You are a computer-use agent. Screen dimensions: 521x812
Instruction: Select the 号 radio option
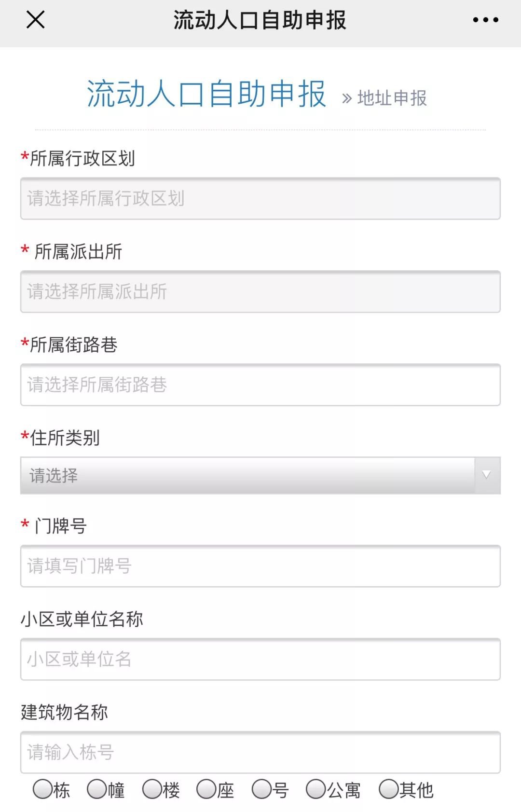coord(261,789)
